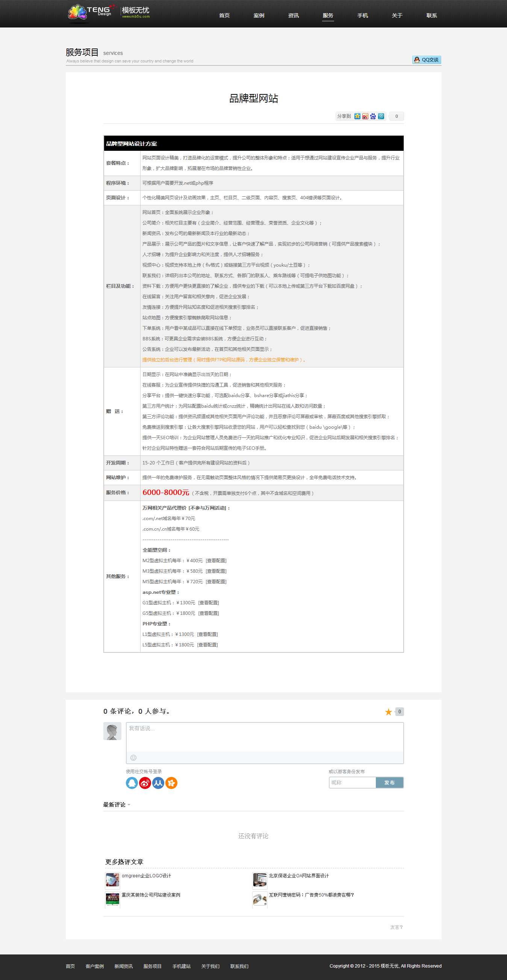Click the Baidu paw share icon
The height and width of the screenshot is (980, 507).
(373, 117)
